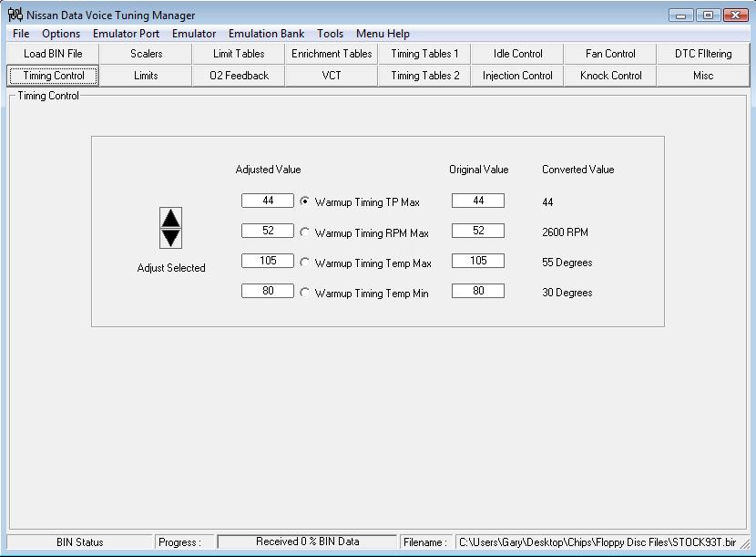
Task: Pick the Warmup Timing Temp Min option
Action: point(304,293)
